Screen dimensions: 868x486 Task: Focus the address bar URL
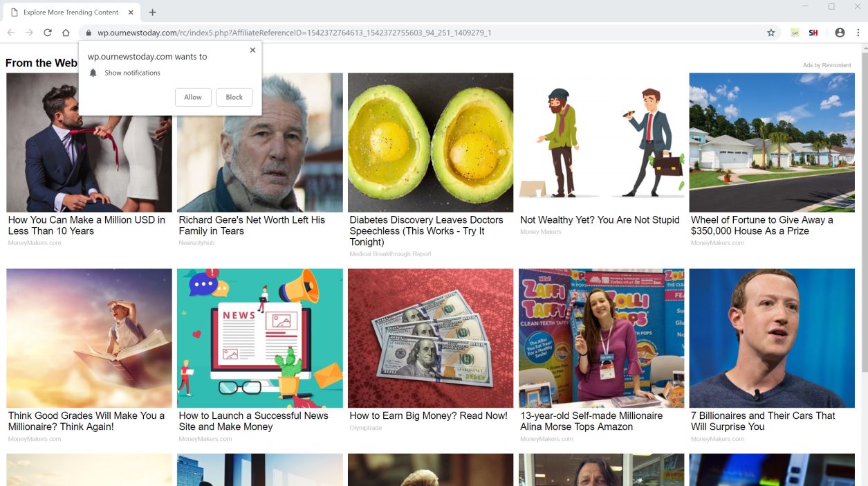(x=294, y=33)
